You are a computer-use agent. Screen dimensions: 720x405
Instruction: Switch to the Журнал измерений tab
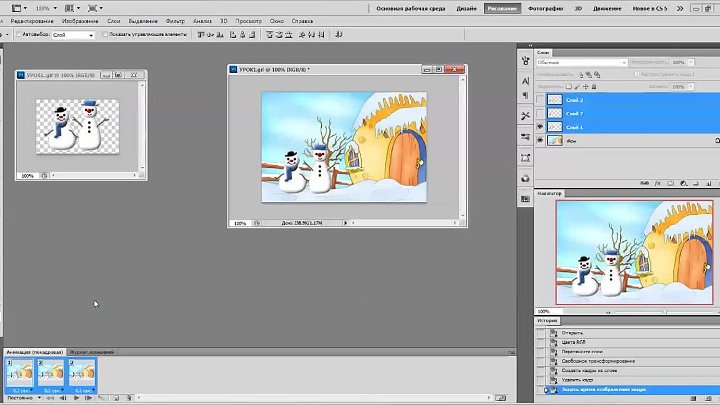point(90,352)
